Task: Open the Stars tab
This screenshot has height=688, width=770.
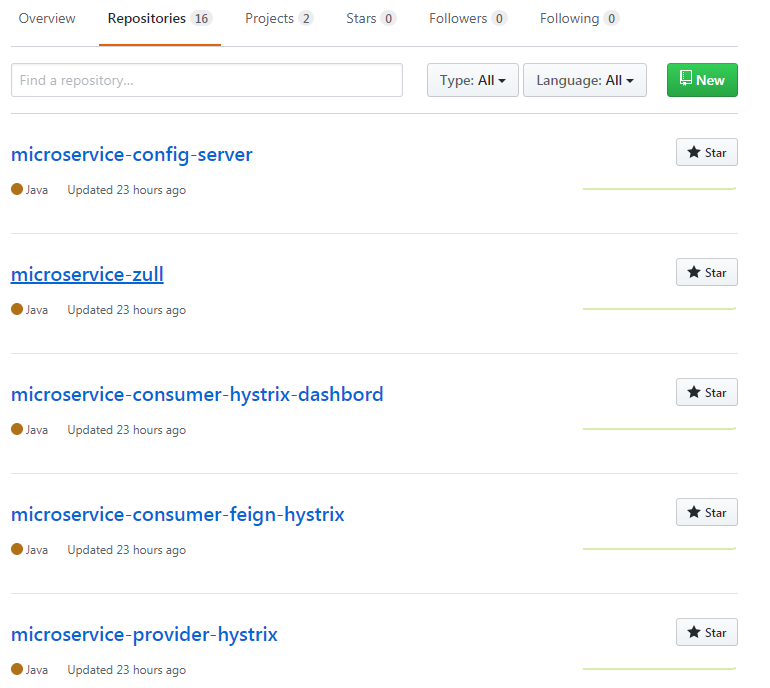Action: click(371, 19)
